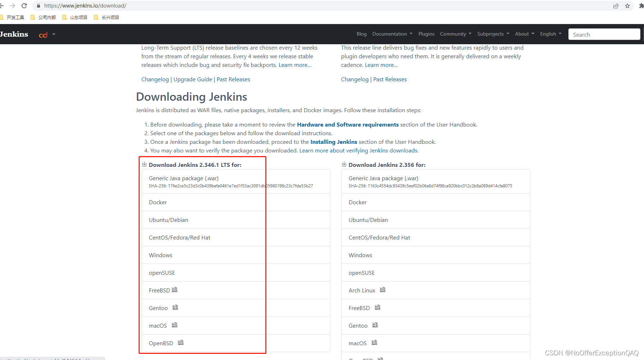
Task: Open the Blog nav item
Action: pos(361,34)
